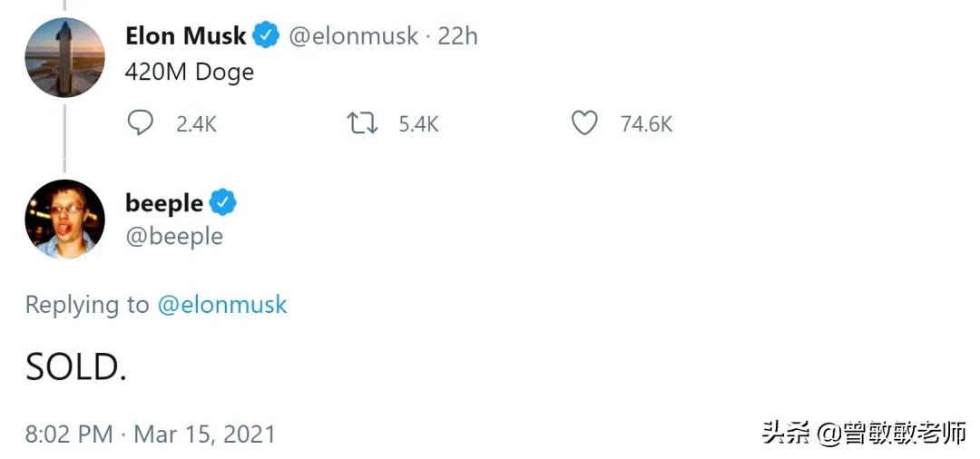View the 2.4K replies count

196,124
